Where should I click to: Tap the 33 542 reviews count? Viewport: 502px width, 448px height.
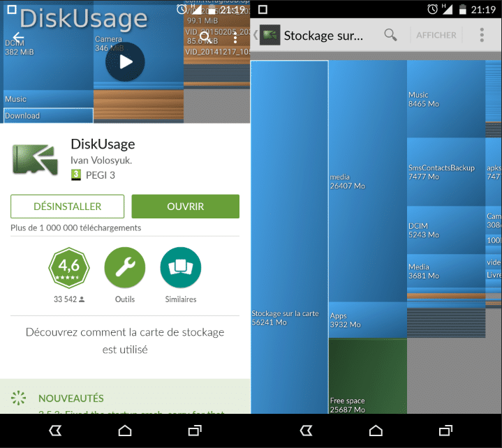[x=69, y=299]
